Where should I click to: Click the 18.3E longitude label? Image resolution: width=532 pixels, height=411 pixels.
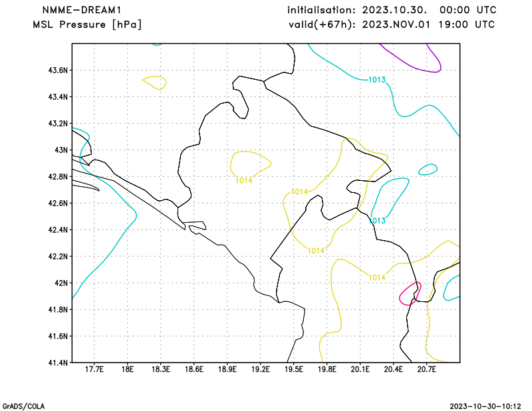(x=160, y=370)
